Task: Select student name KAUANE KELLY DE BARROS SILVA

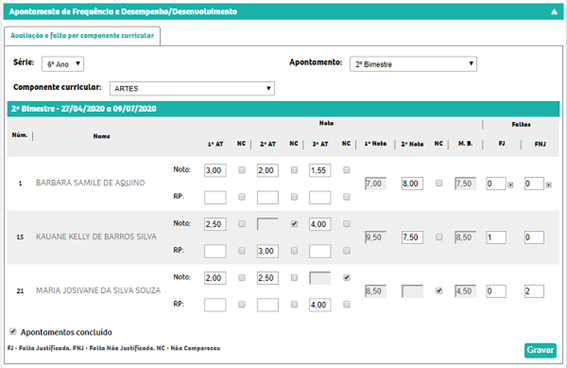Action: (96, 237)
